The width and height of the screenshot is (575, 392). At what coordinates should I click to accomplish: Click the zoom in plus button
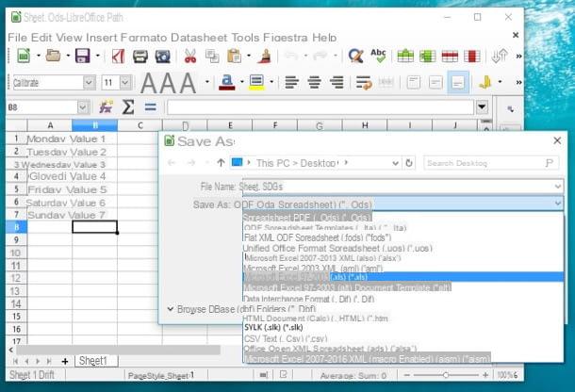[485, 375]
